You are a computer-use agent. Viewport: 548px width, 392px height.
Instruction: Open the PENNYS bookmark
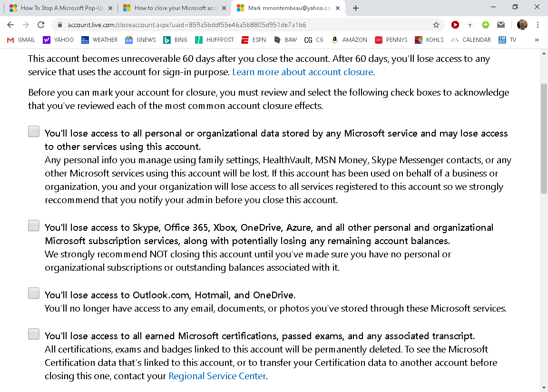point(391,40)
